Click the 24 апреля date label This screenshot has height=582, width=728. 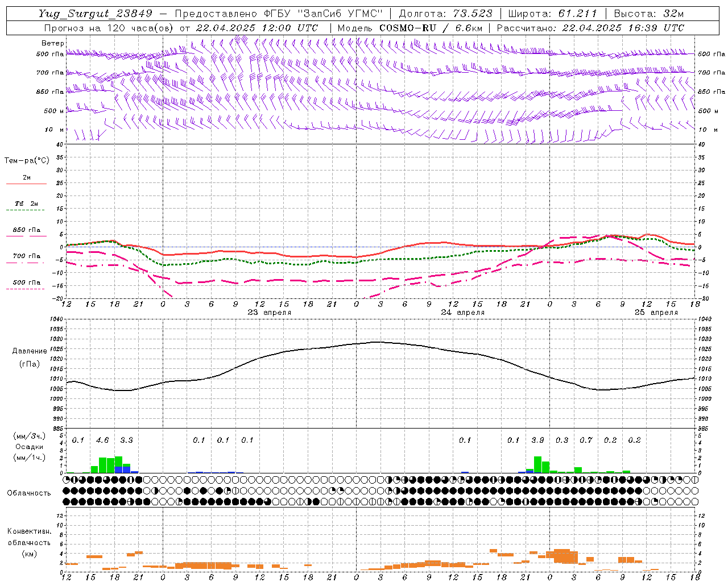tap(463, 313)
